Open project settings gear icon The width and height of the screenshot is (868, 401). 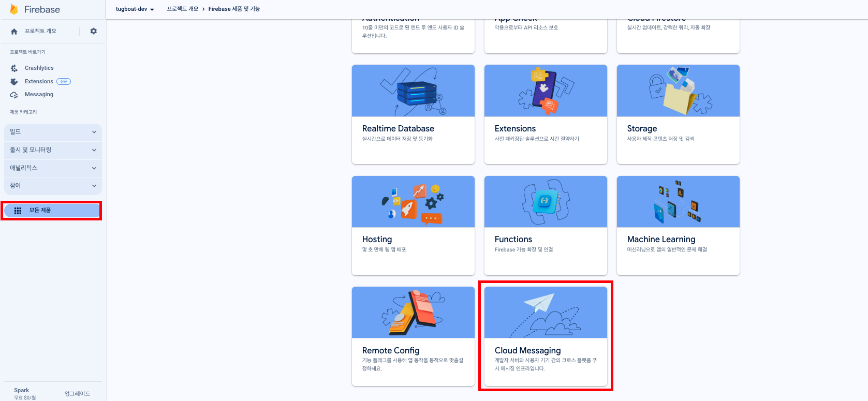[94, 31]
